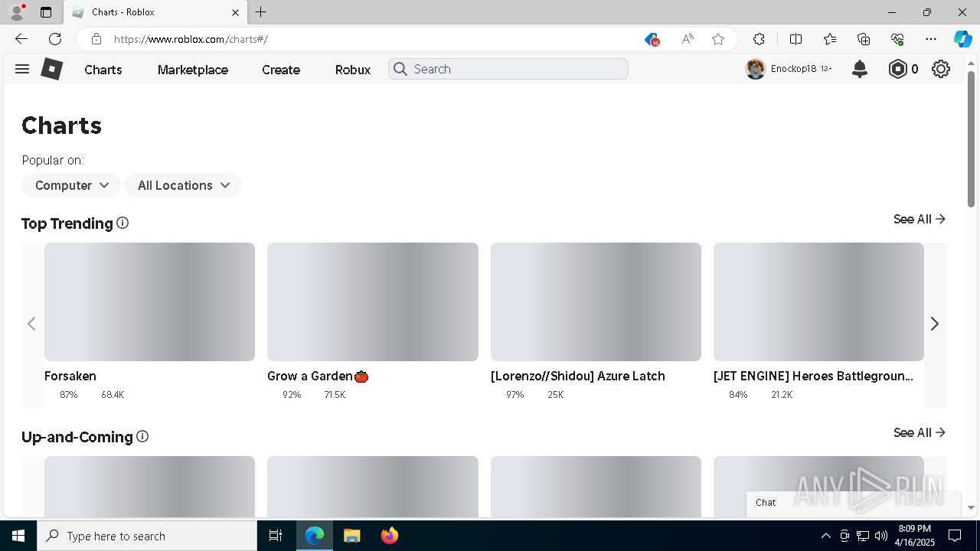Image resolution: width=980 pixels, height=551 pixels.
Task: Open the Grow a Garden thumbnail
Action: tap(373, 302)
